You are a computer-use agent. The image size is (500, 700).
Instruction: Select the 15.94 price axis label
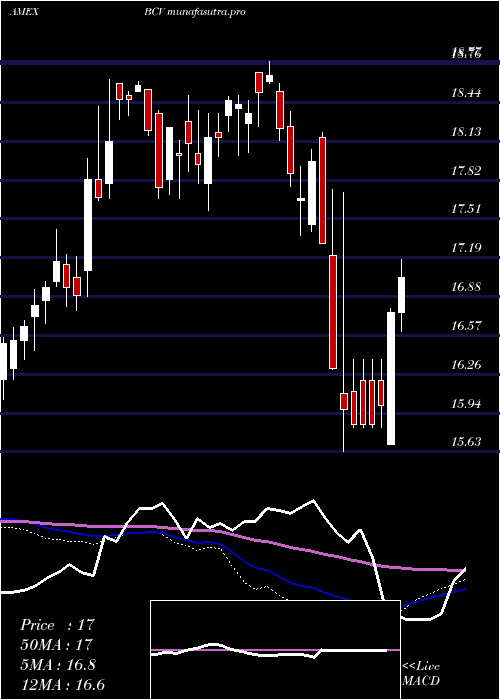(467, 404)
